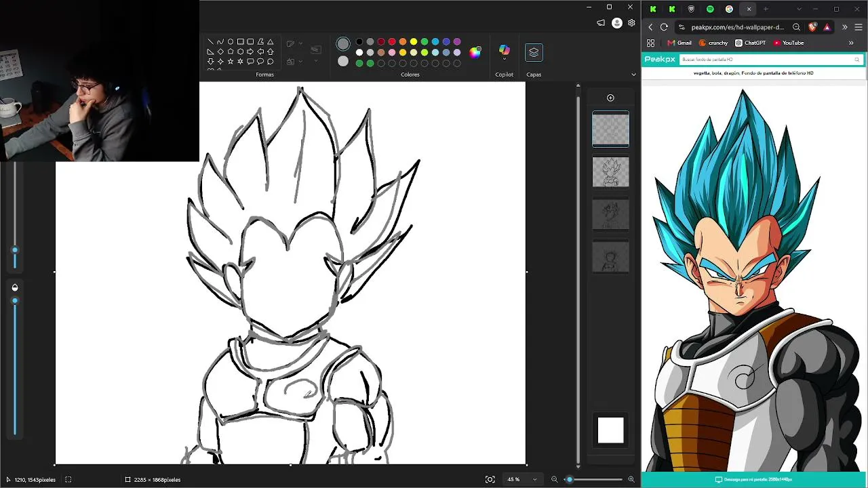Select the curve shape tool

(x=220, y=42)
